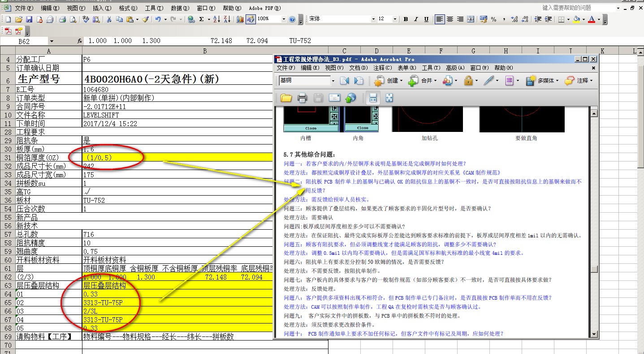Click the Open file icon in Excel toolbar
644x354 pixels.
[19, 19]
